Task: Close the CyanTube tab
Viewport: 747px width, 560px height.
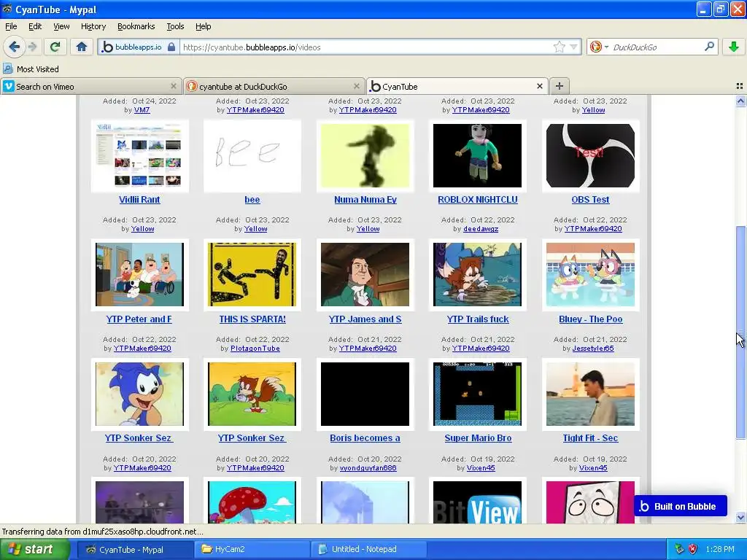Action: [x=539, y=86]
